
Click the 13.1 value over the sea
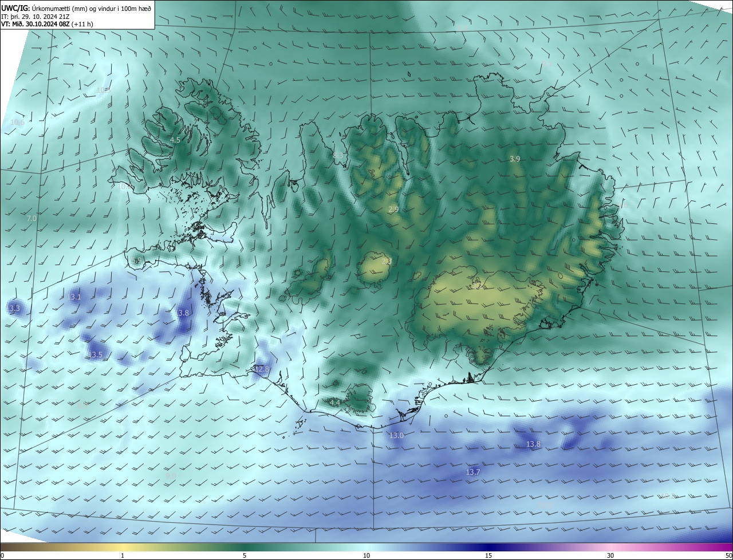click(x=74, y=297)
